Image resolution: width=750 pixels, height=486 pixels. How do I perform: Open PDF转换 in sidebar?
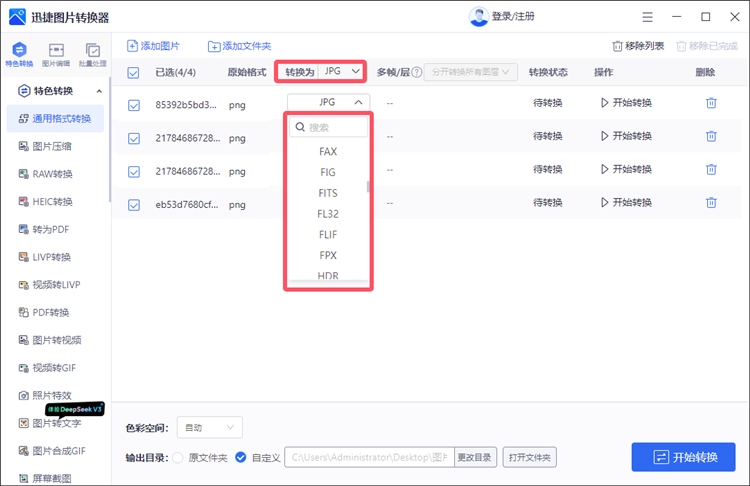(x=44, y=313)
